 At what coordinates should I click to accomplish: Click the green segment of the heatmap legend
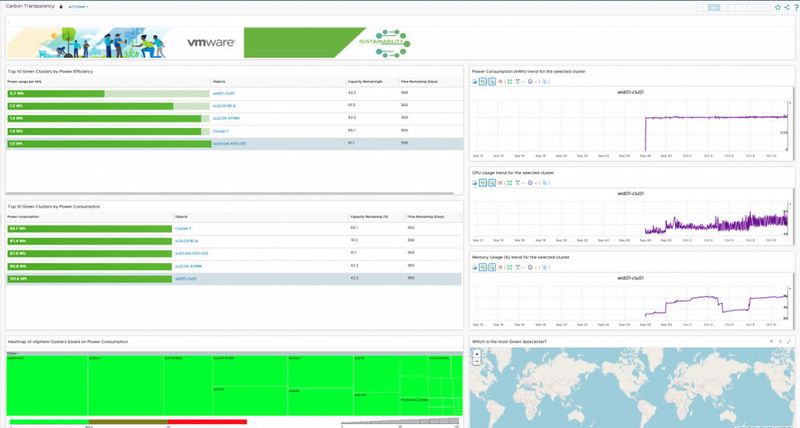[49, 422]
